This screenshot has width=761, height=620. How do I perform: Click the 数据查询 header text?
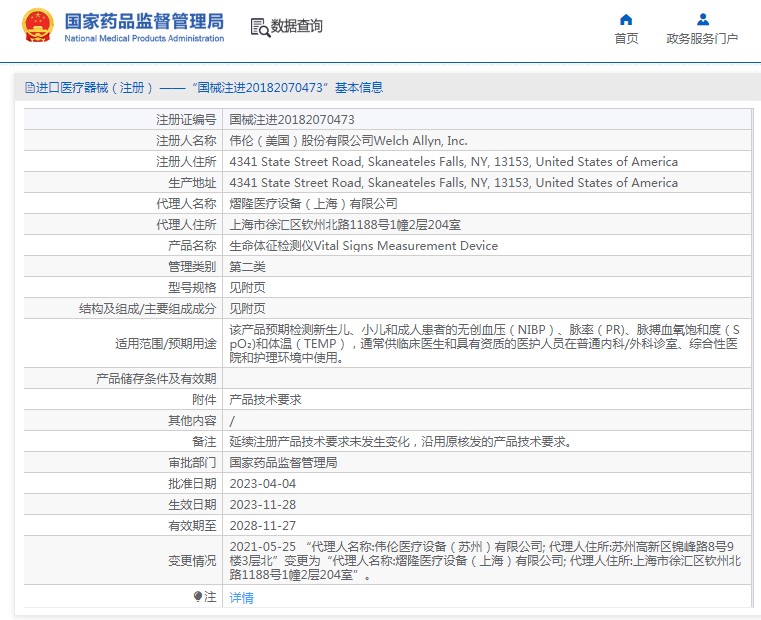tap(297, 26)
